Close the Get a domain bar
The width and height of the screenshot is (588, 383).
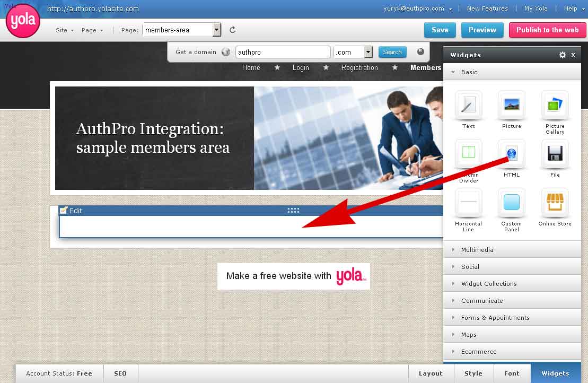[420, 51]
